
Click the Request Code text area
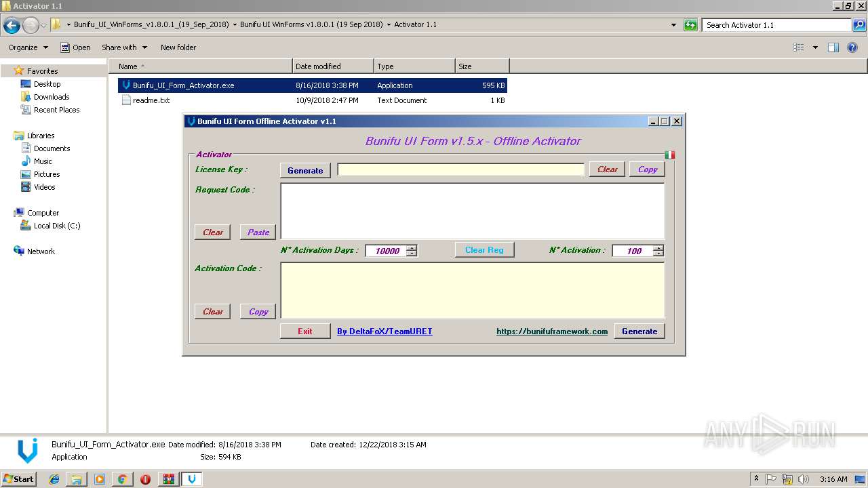pos(473,211)
